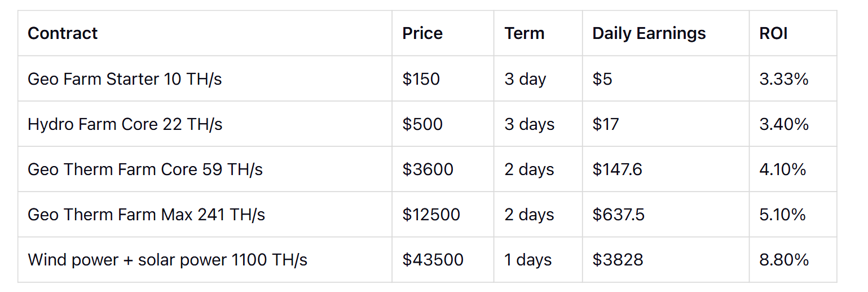Viewport: 868px width, 292px height.
Task: Click the Daily Earnings column header
Action: click(x=649, y=33)
